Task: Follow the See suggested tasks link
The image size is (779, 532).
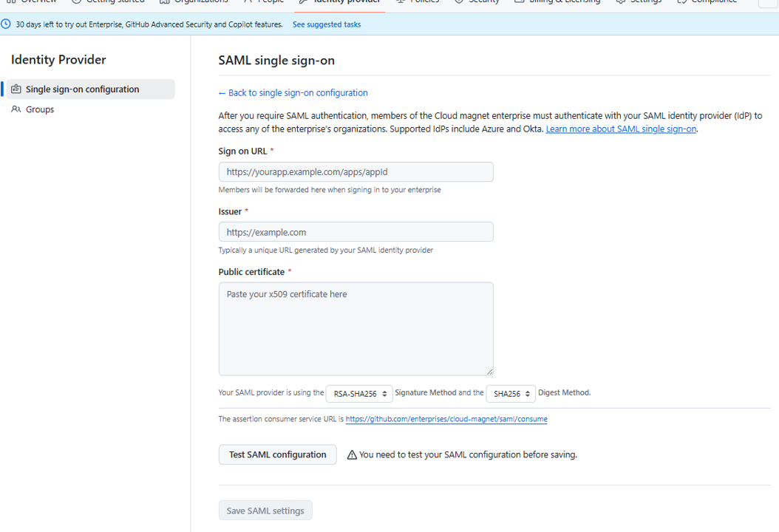Action: pyautogui.click(x=327, y=24)
